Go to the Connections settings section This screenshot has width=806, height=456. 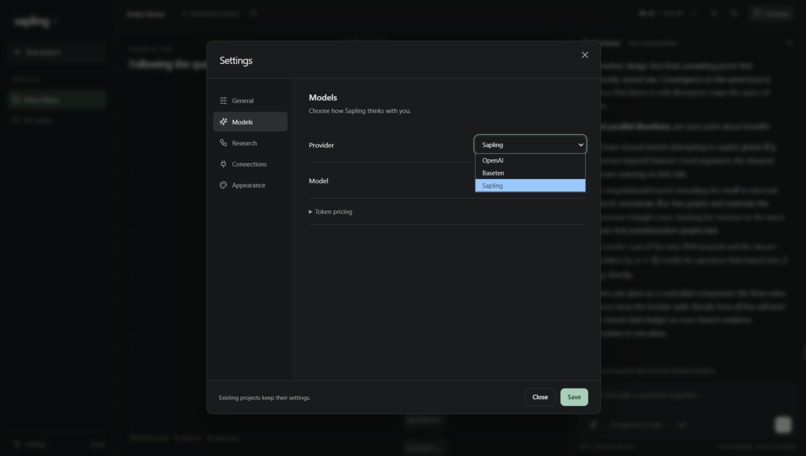250,164
